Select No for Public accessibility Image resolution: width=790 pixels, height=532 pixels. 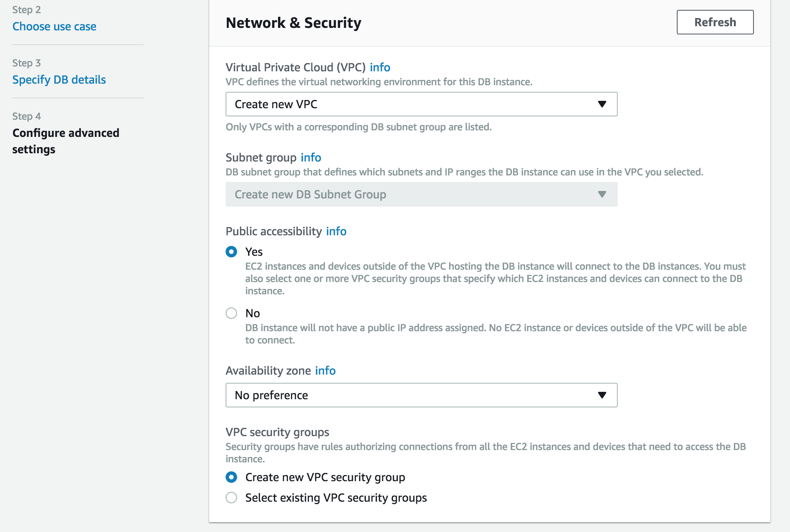point(231,313)
